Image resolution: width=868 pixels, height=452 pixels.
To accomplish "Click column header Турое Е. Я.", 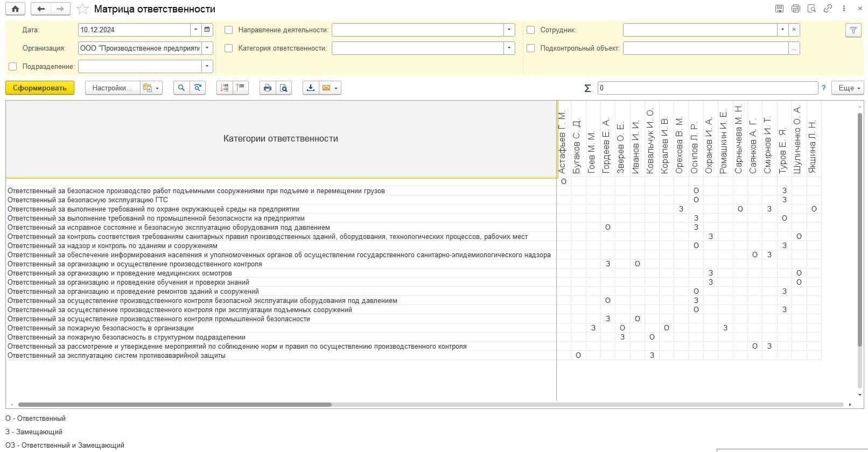I will tap(784, 150).
